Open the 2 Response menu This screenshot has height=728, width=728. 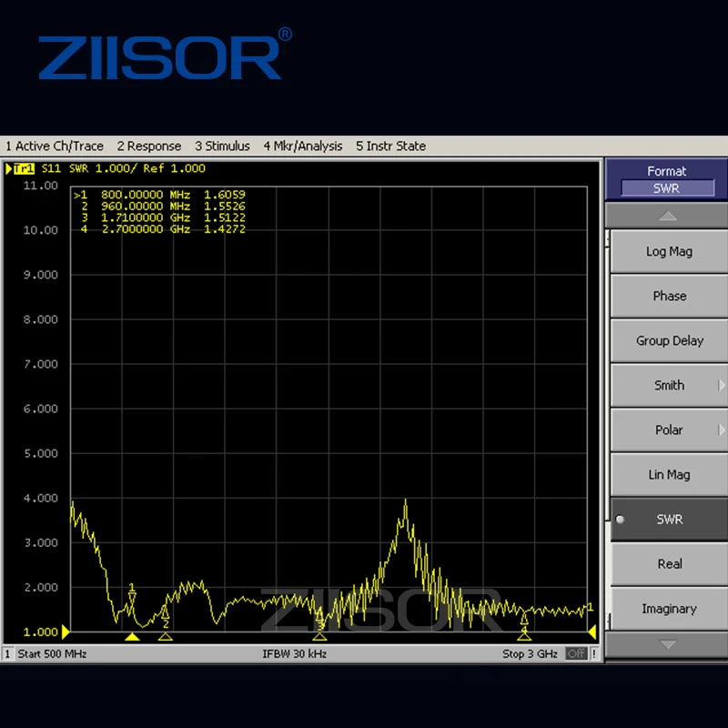[x=149, y=146]
